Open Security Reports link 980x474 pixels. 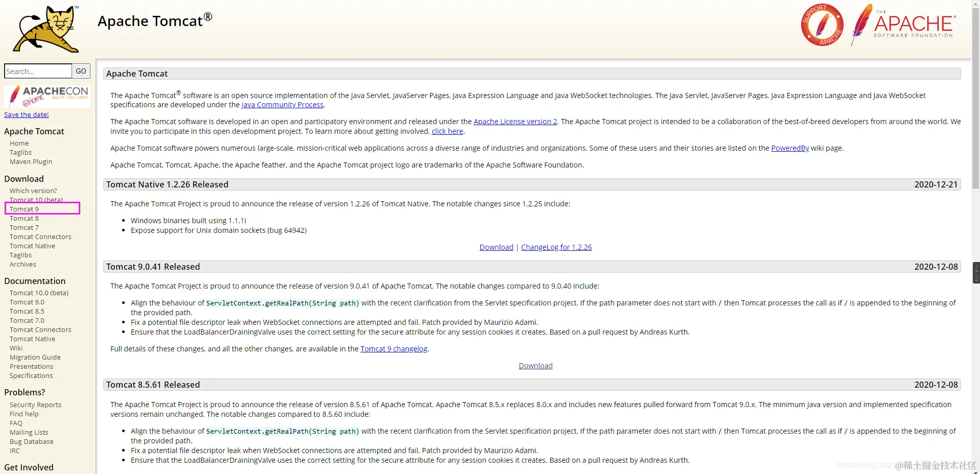pos(35,405)
